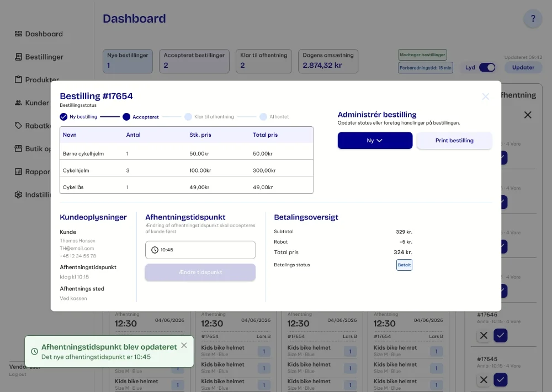
Task: Close the Bestilling #17654 dialog
Action: click(x=485, y=96)
